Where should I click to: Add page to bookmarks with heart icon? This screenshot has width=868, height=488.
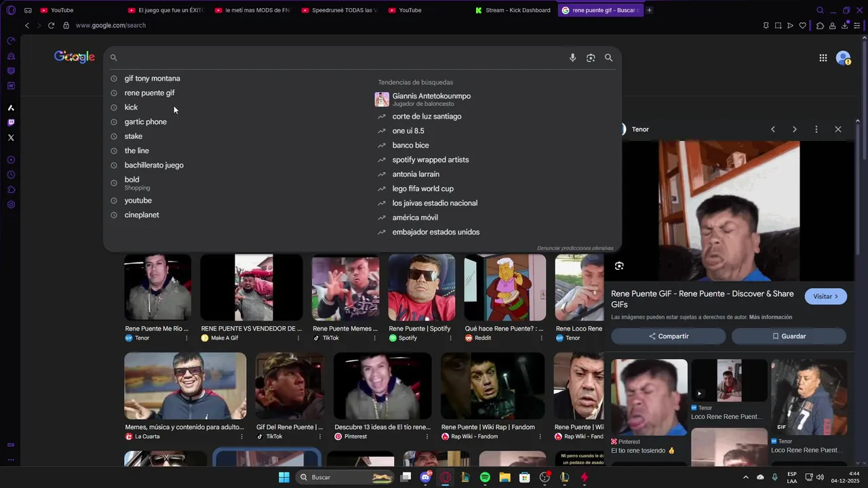[x=802, y=25]
